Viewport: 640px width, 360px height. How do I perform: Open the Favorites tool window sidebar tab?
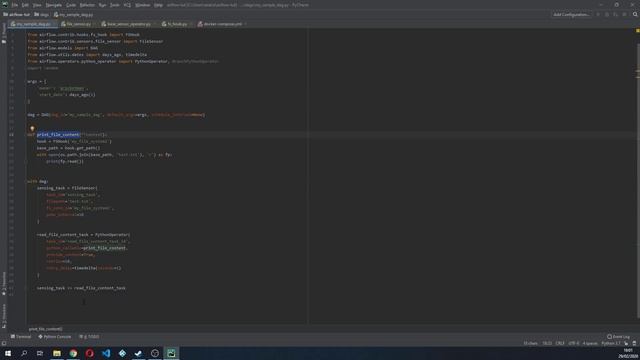pyautogui.click(x=4, y=283)
